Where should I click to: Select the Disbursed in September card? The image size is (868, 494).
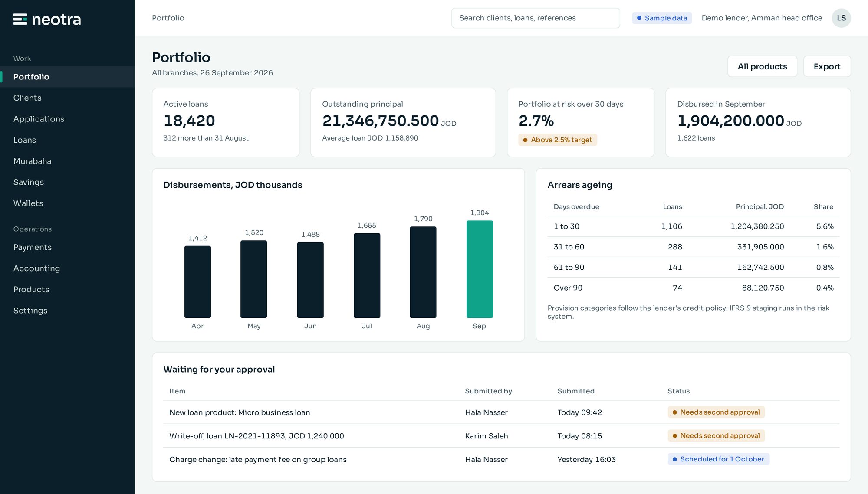tap(758, 122)
